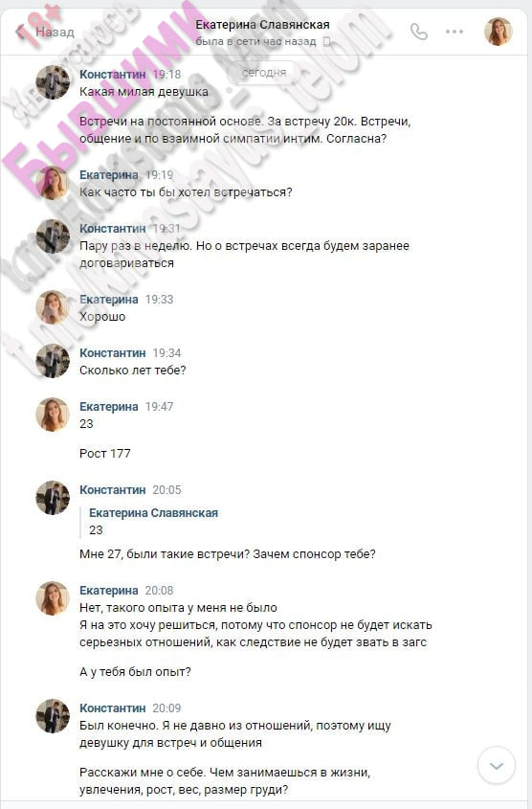Select the message text Рост 177

point(104,454)
